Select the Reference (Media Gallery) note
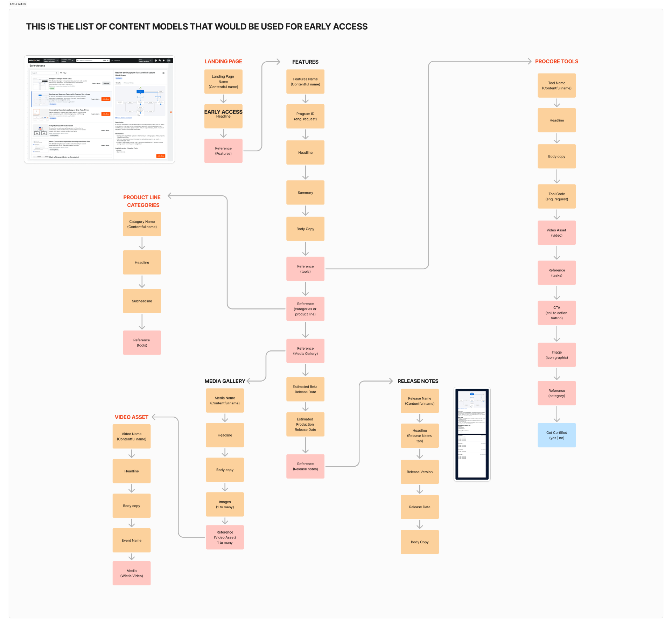The width and height of the screenshot is (672, 627). point(305,351)
